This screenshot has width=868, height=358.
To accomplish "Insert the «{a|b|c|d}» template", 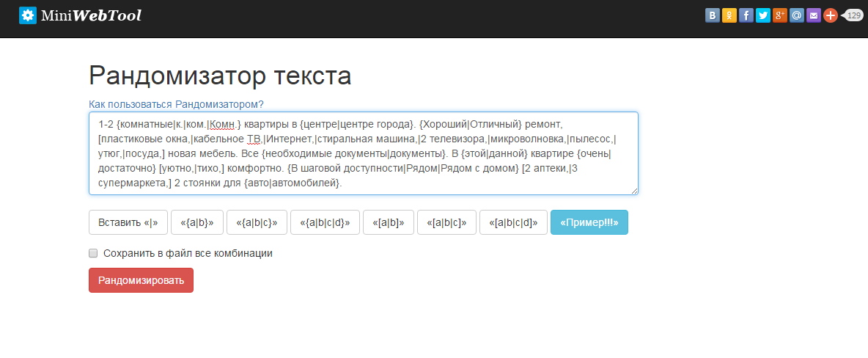I will [x=325, y=222].
